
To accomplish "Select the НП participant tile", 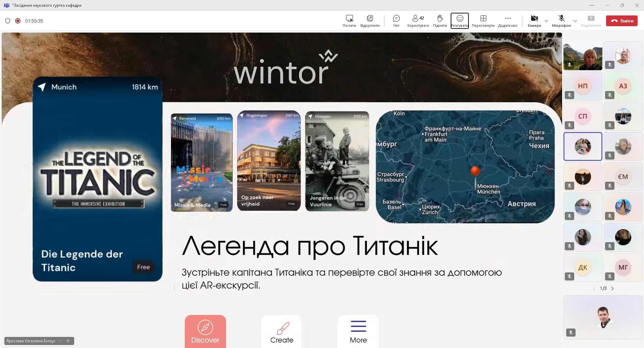I will (x=583, y=86).
